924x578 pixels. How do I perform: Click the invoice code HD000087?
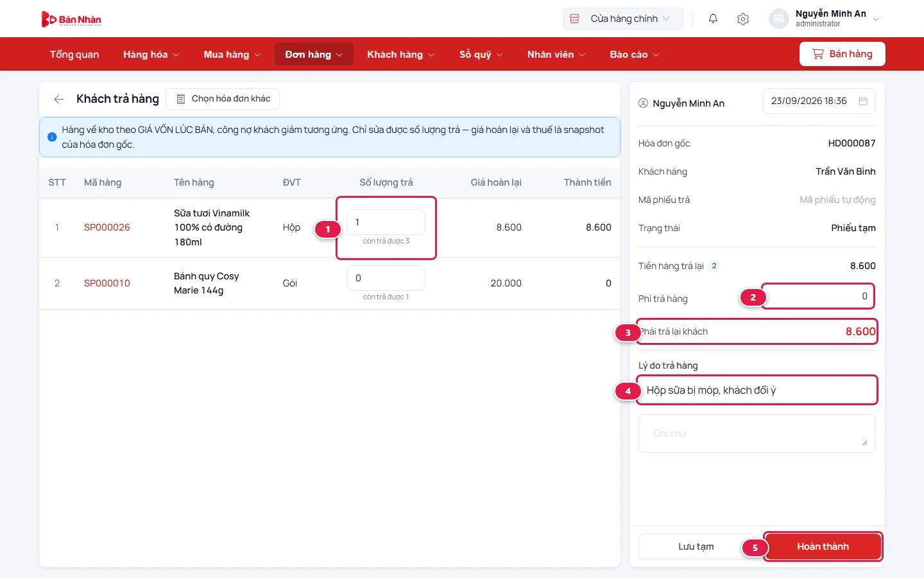point(851,143)
